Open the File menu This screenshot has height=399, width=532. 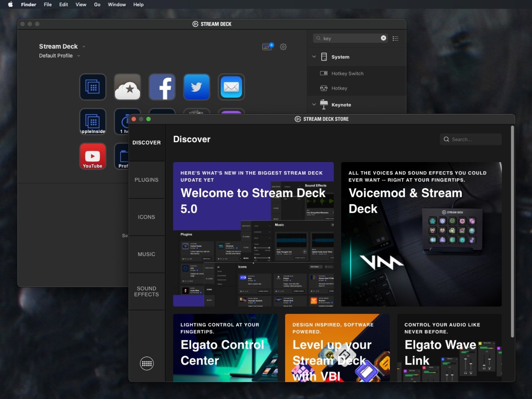tap(48, 5)
